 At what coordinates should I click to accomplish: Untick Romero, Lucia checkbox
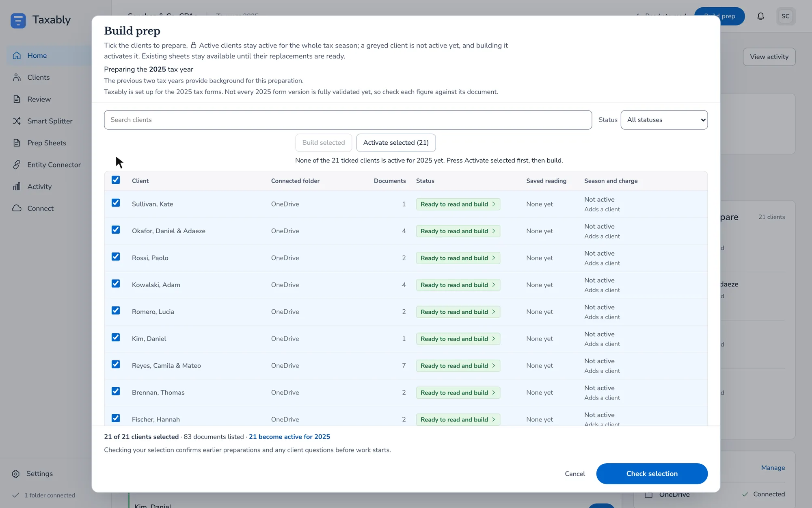click(116, 310)
